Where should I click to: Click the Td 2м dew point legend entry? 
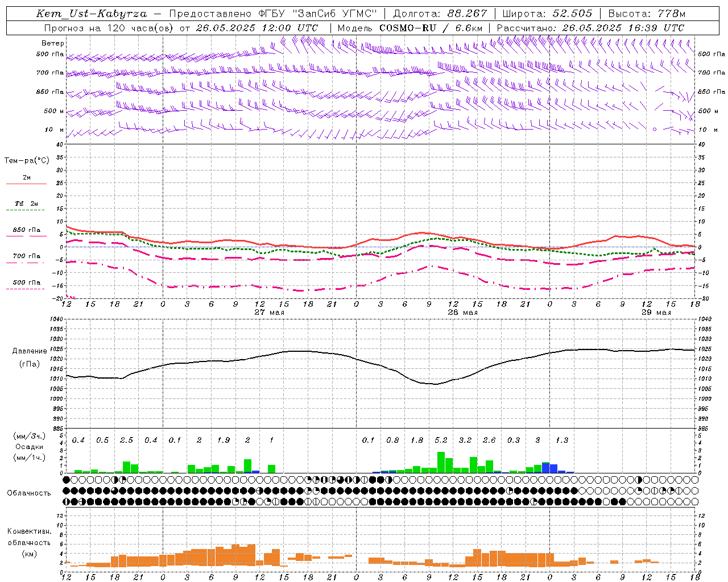pos(26,203)
